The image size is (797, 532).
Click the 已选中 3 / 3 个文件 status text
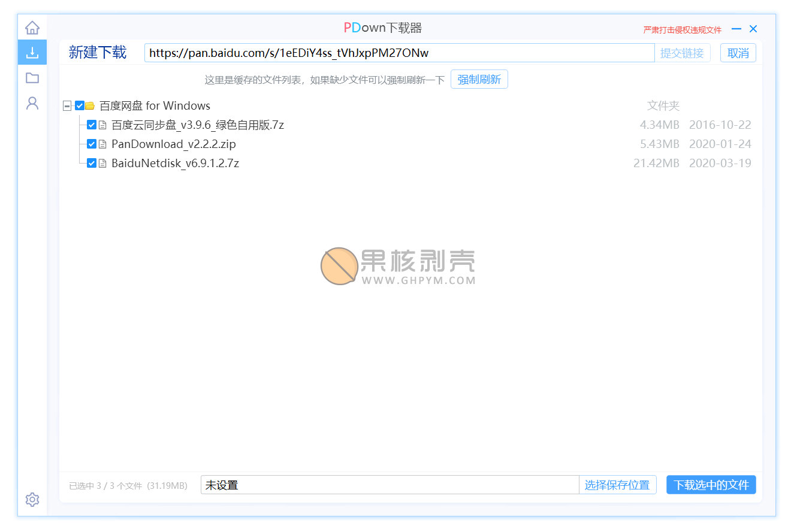128,486
